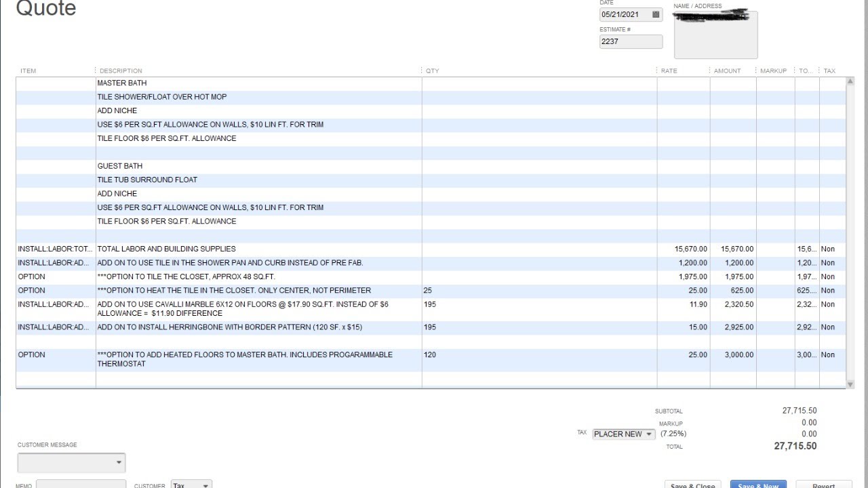Select CAVALLI MARBLE 6X12 add on description

243,309
